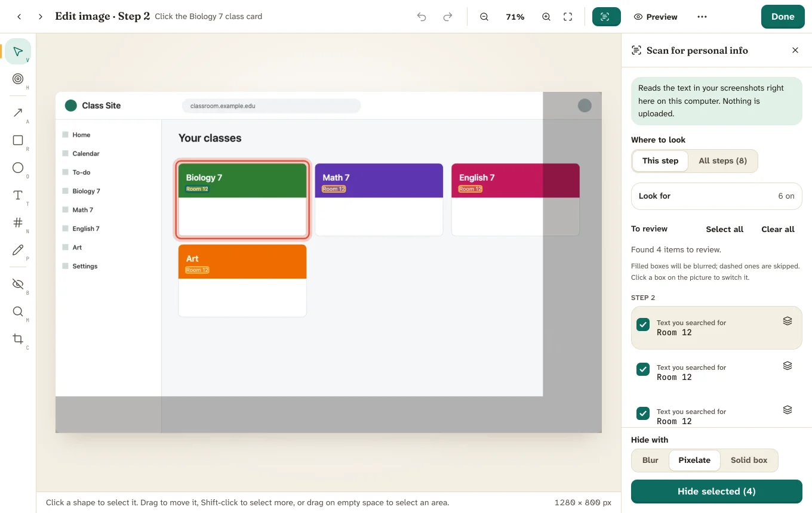The height and width of the screenshot is (513, 812).
Task: Pick the pencil drawing tool
Action: coord(18,250)
